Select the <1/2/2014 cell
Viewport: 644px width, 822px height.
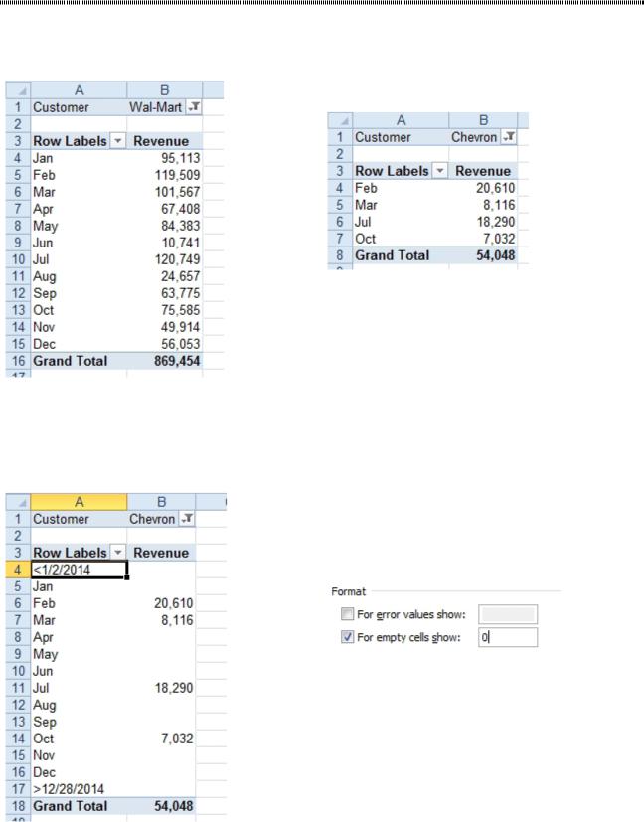tap(79, 570)
